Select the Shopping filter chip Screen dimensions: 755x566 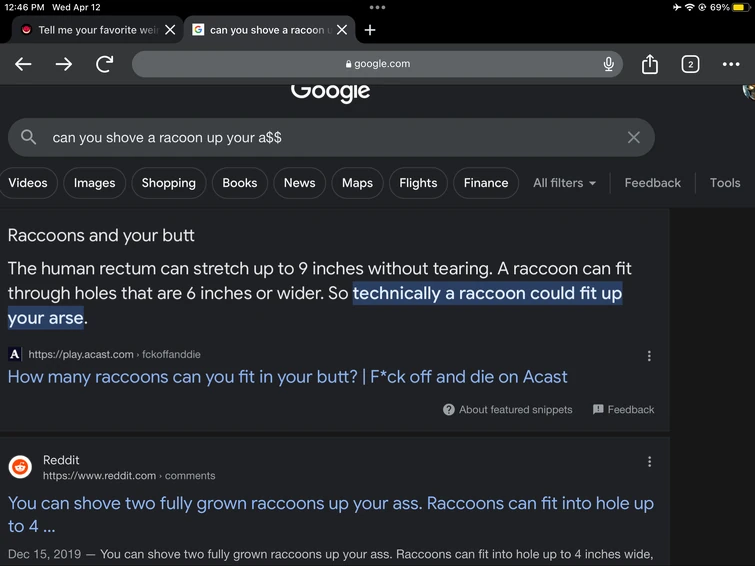[x=168, y=183]
